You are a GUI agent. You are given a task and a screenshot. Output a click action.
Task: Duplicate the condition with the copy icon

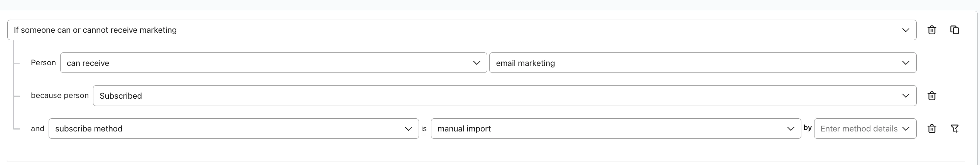[955, 30]
